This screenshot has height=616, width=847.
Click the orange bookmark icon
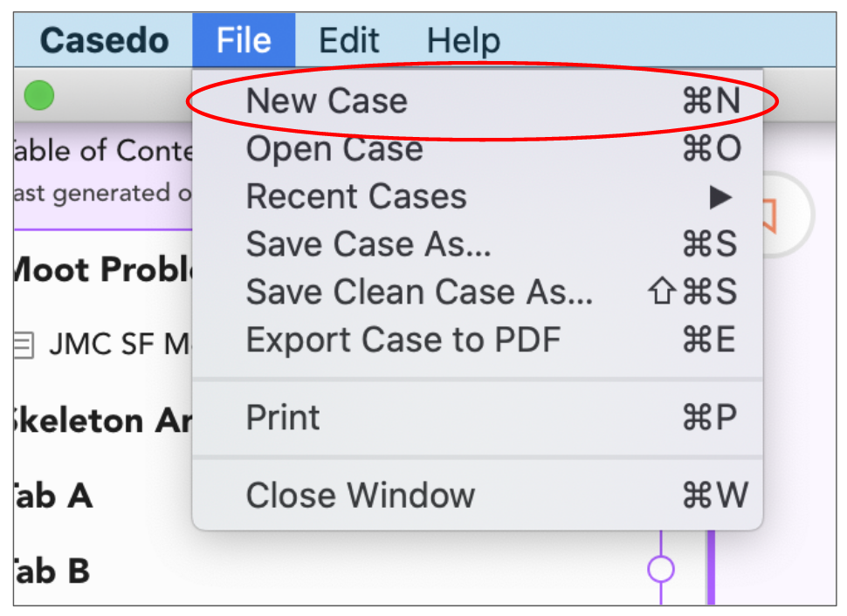click(x=769, y=216)
